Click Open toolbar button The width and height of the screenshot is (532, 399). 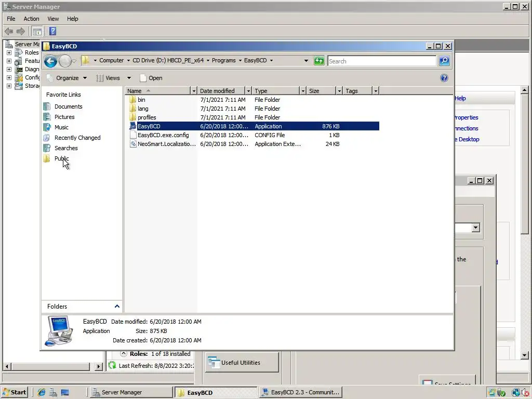(151, 78)
